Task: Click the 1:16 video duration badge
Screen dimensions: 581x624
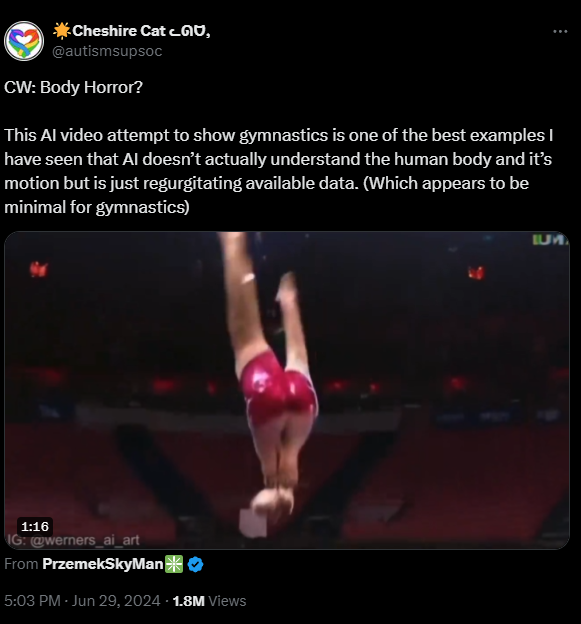Action: 35,527
